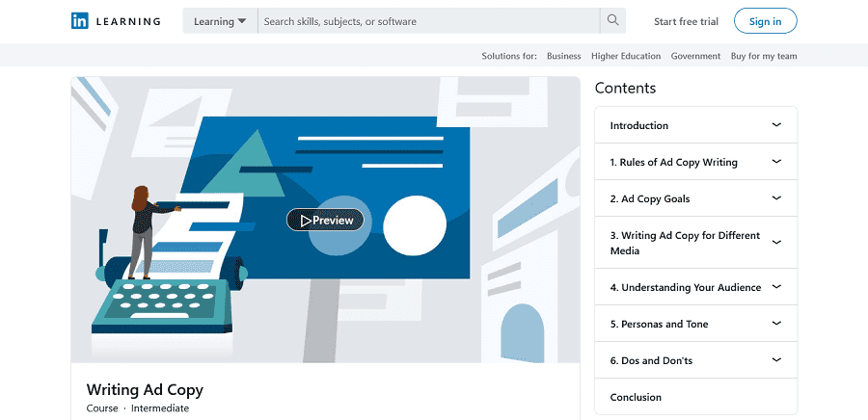Click the Writing Ad Copy course title
868x420 pixels.
(145, 390)
